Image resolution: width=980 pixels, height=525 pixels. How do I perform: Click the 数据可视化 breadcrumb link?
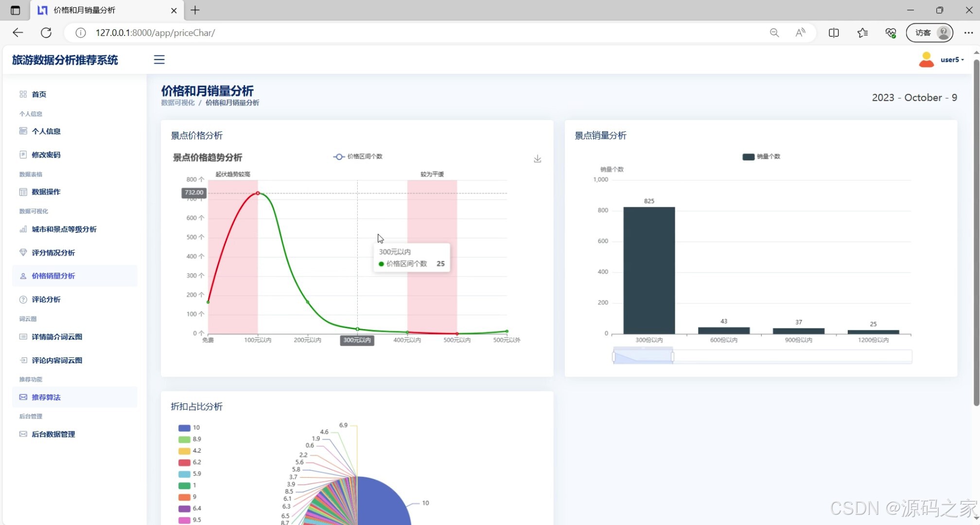[x=178, y=103]
